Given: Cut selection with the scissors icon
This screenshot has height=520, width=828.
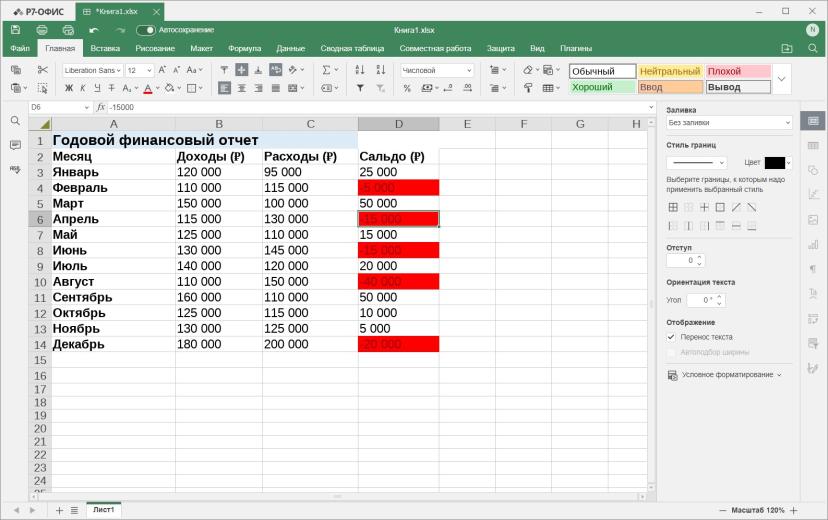Looking at the screenshot, I should coord(43,70).
